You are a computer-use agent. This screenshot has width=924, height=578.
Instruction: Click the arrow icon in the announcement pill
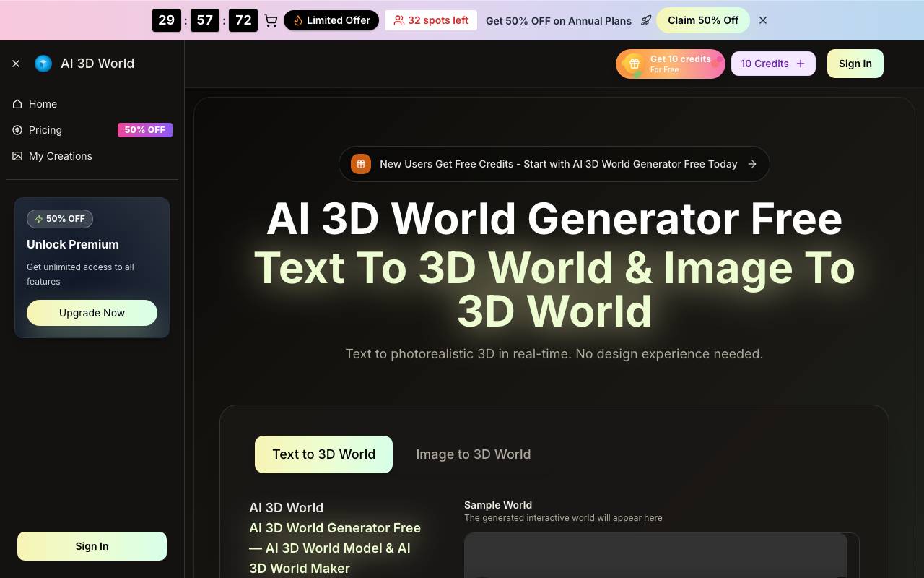coord(752,164)
